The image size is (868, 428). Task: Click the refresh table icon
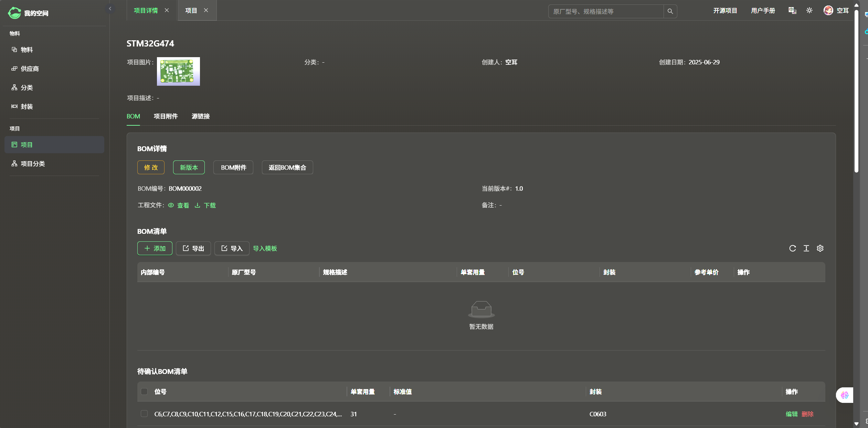click(793, 248)
